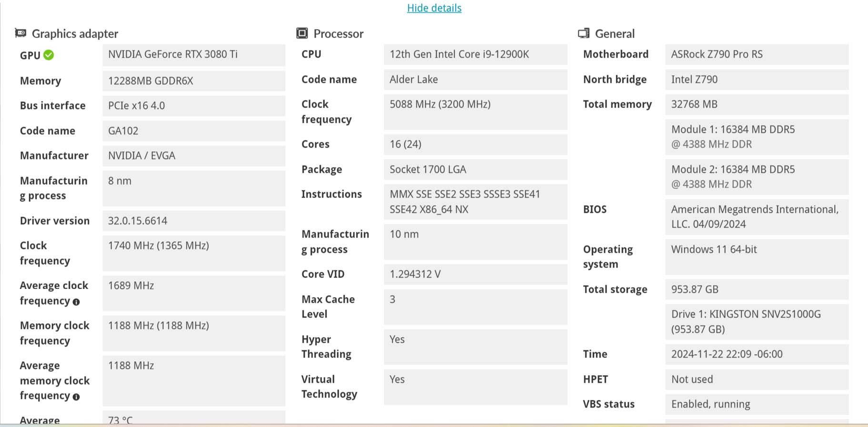This screenshot has height=427, width=868.
Task: Click the Virtual Technology Yes value
Action: tap(476, 387)
